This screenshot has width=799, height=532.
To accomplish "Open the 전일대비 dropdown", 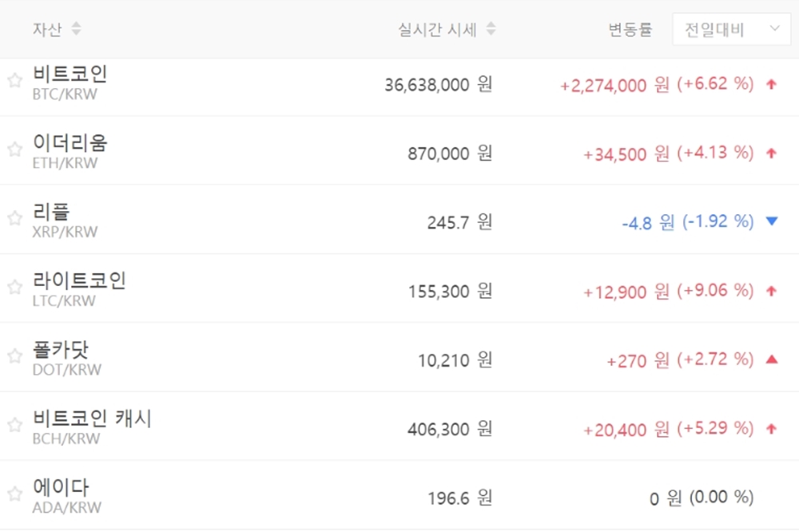I will pos(731,30).
